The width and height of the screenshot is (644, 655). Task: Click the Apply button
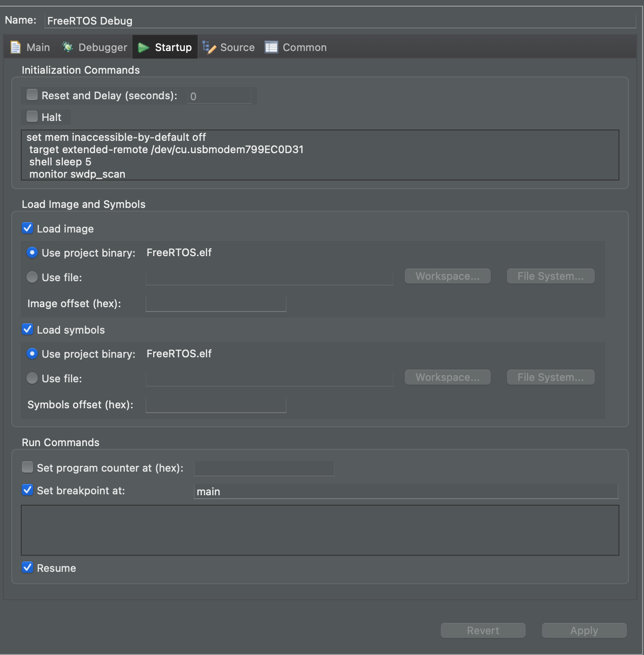(584, 630)
